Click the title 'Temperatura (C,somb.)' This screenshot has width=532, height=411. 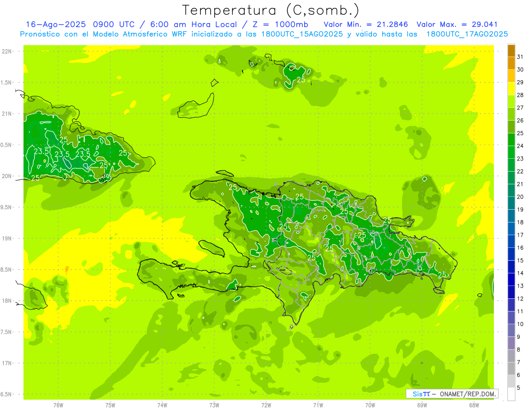(270, 10)
